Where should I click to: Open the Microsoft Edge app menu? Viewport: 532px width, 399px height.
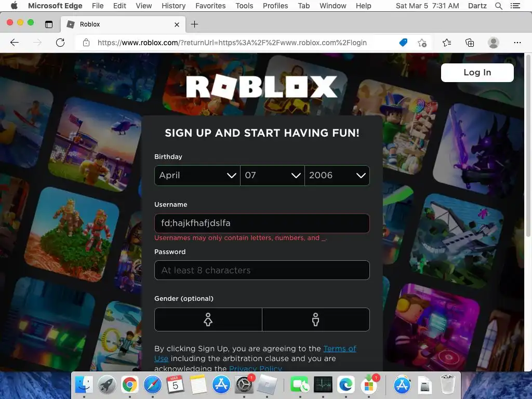coord(55,6)
